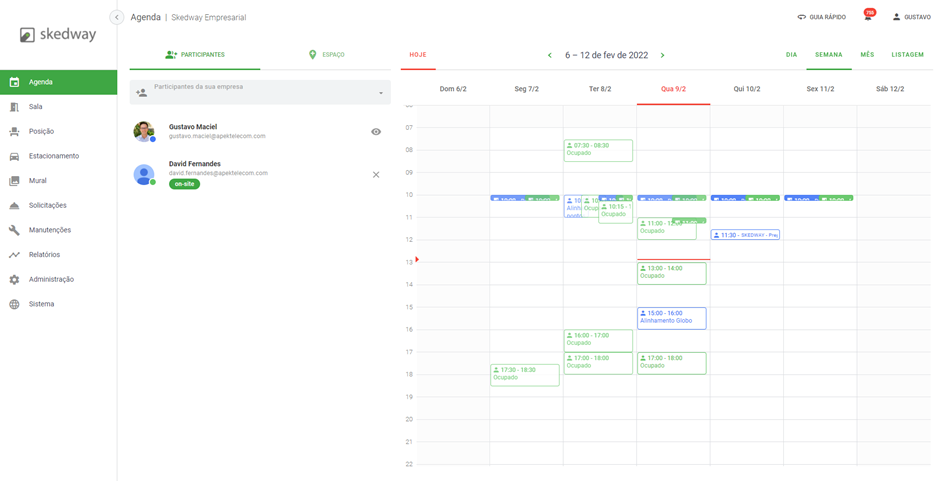This screenshot has height=481, width=945.
Task: Remove David Fernandes from participants
Action: click(376, 175)
